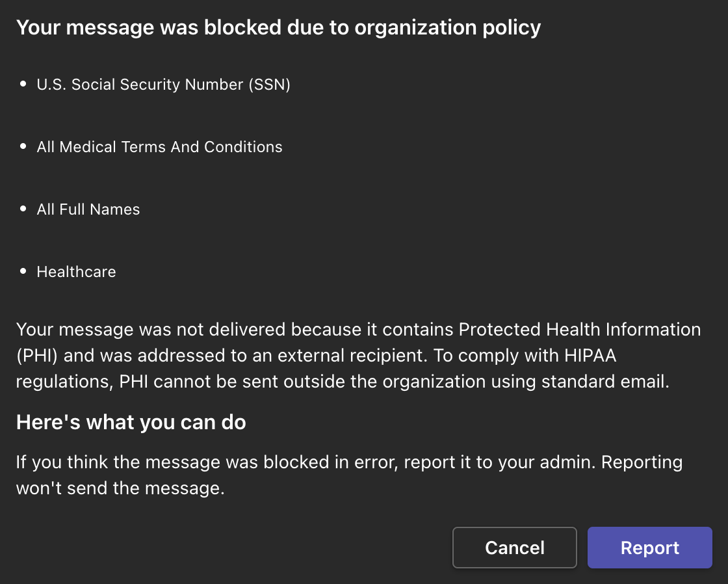Click the bullet beside U.S. Social Security Number

pyautogui.click(x=24, y=85)
